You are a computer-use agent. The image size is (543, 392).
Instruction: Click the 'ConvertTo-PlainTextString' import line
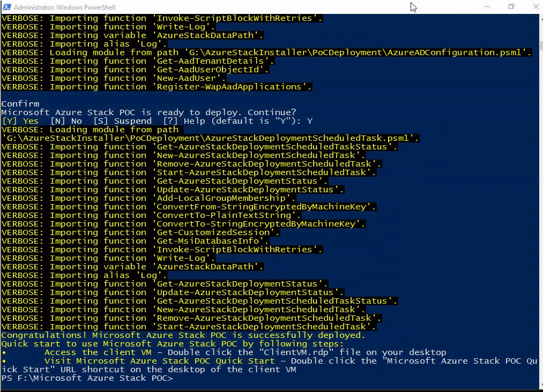[151, 216]
